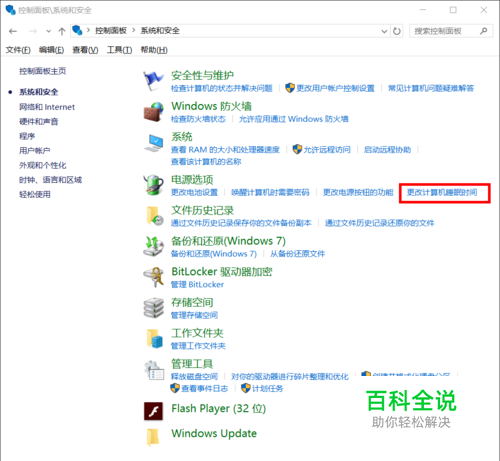Click 常见计算机问题疑难解答 link
This screenshot has height=461, width=500.
[431, 88]
